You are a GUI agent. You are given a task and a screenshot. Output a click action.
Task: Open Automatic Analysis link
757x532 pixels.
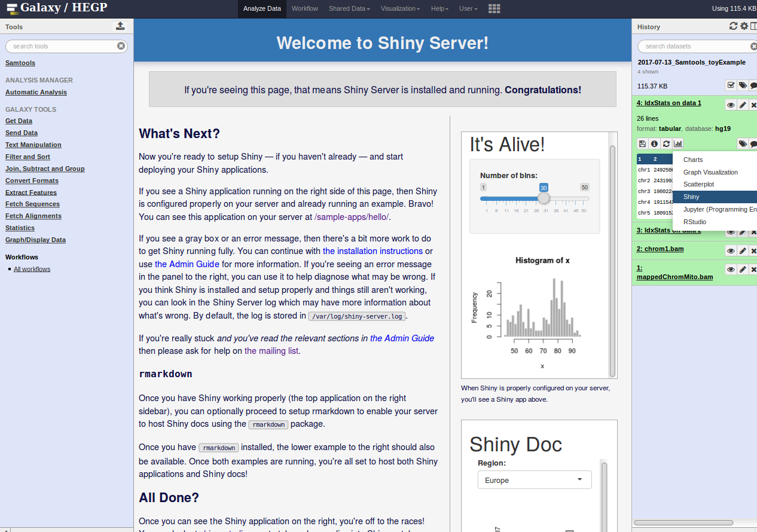click(36, 92)
